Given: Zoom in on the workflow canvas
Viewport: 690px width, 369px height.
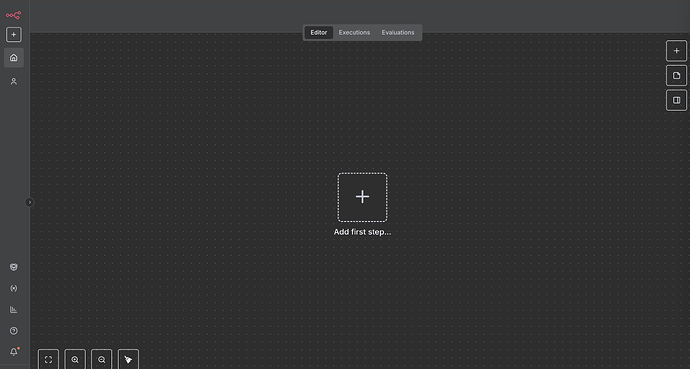Looking at the screenshot, I should coord(75,359).
